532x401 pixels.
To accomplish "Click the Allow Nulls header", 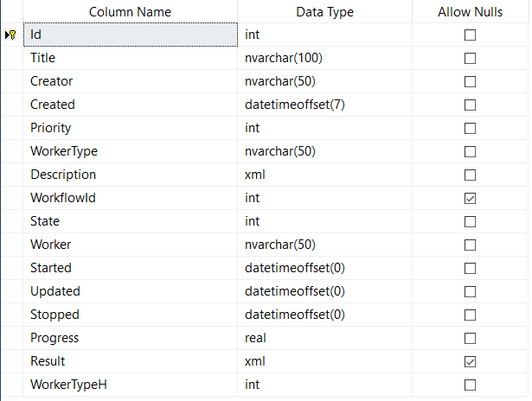I will click(x=471, y=12).
